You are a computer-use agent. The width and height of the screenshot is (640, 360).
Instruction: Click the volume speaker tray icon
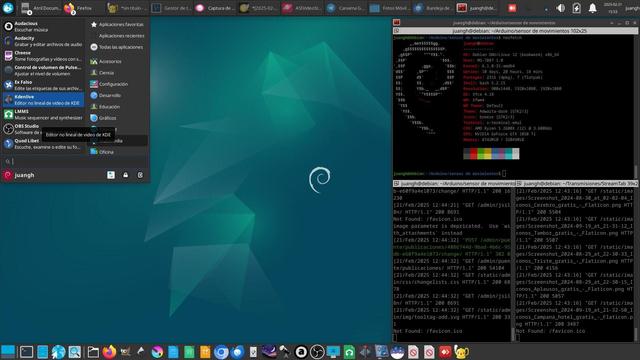pyautogui.click(x=561, y=8)
